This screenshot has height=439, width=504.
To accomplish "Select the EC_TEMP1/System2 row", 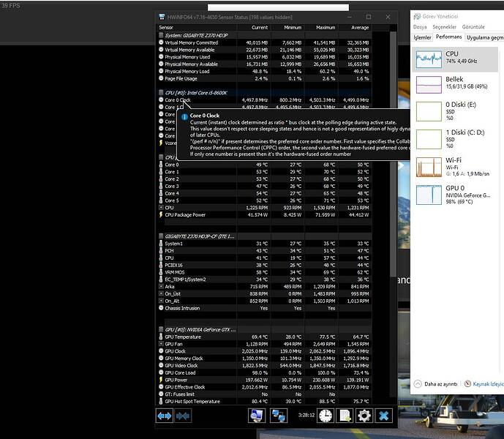I will click(x=264, y=279).
